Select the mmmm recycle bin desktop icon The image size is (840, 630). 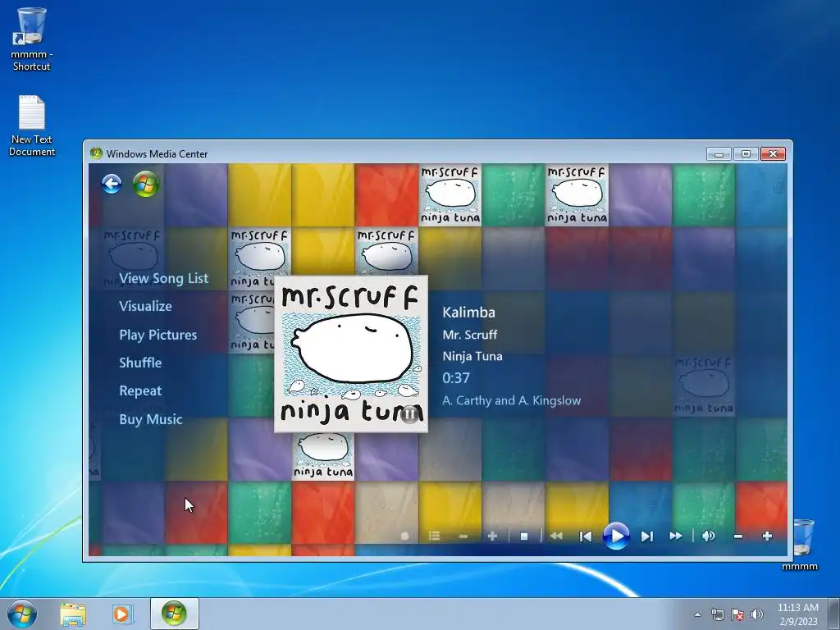(799, 544)
